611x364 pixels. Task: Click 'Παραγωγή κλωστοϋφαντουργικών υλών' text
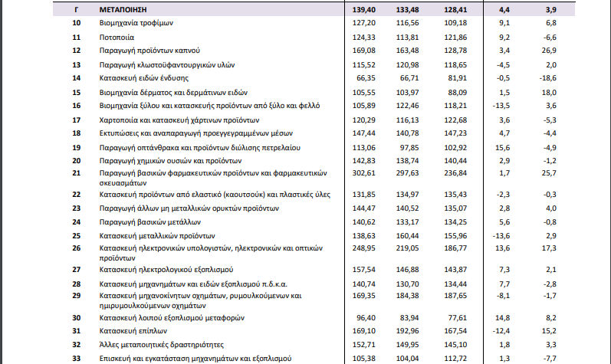[167, 65]
